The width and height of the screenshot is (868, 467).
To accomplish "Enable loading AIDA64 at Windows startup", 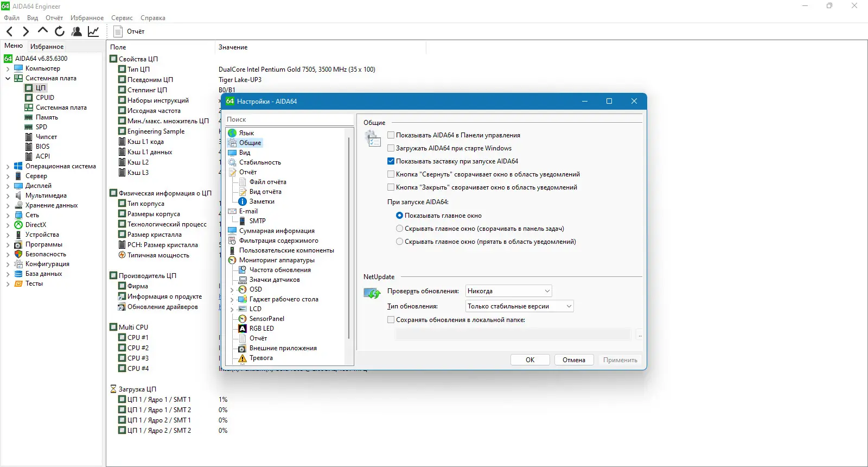I will (x=391, y=148).
